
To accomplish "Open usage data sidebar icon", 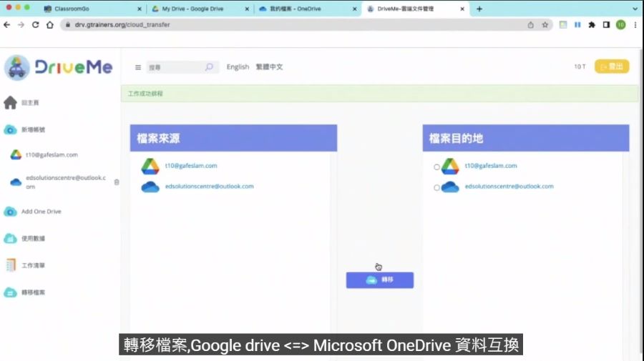I will point(10,238).
